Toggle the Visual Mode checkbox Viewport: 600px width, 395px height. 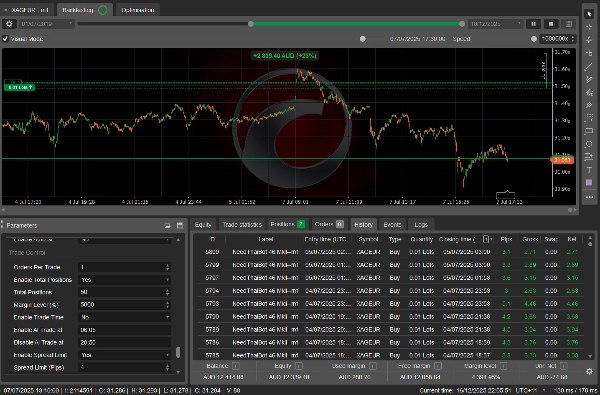point(5,39)
